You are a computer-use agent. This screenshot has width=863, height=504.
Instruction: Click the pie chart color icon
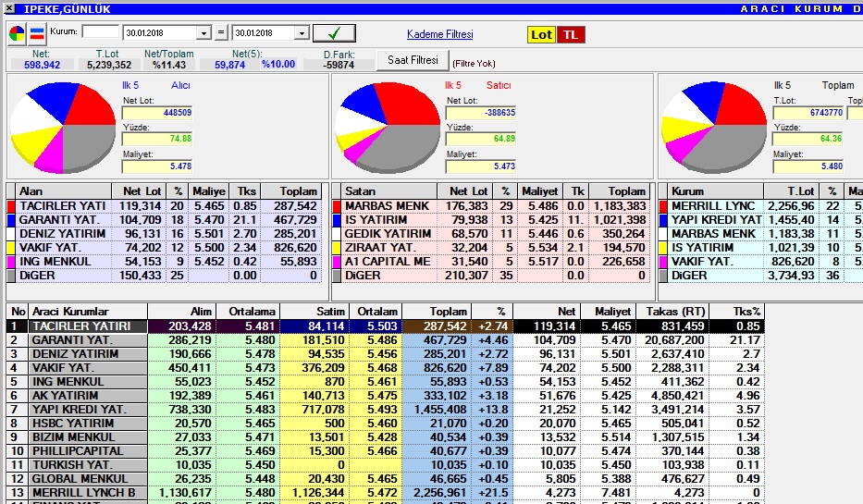17,34
